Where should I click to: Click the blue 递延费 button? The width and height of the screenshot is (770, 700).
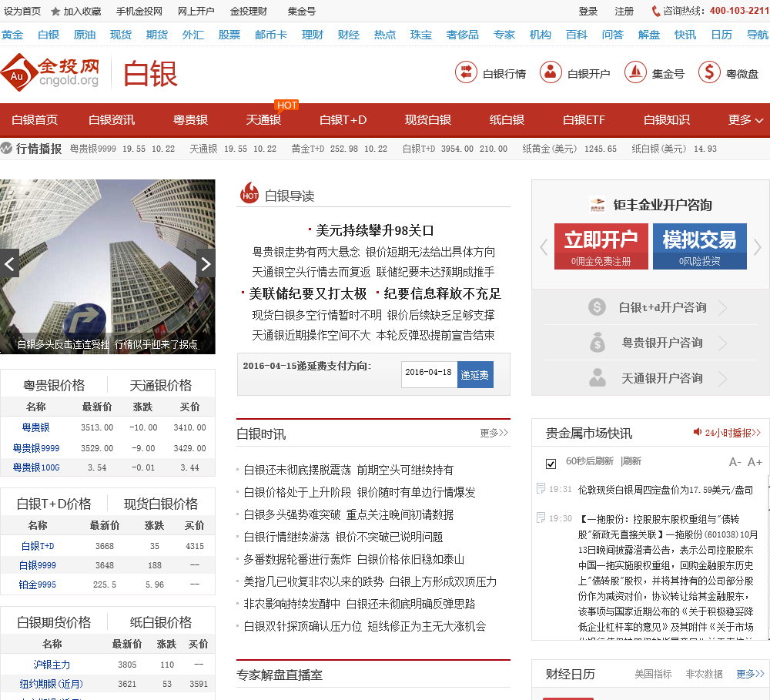(475, 375)
